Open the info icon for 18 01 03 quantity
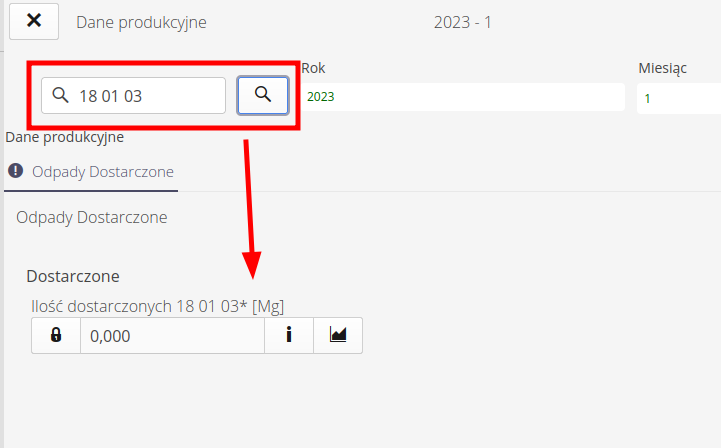The width and height of the screenshot is (721, 448). pos(289,335)
